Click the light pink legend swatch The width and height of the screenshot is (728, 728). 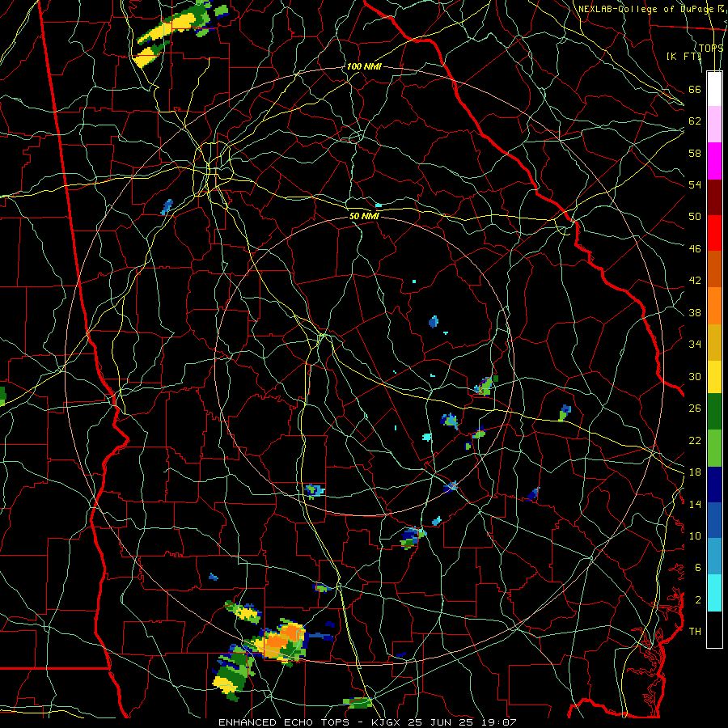pos(714,125)
